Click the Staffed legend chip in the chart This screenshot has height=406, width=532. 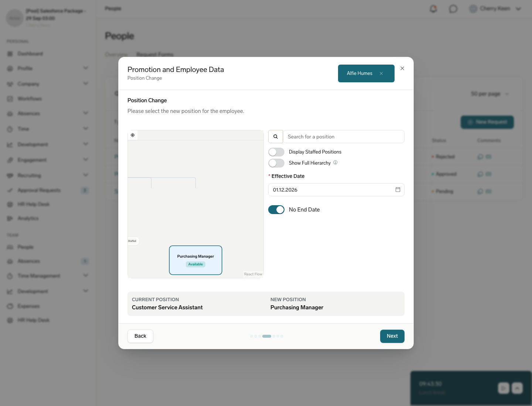(132, 241)
